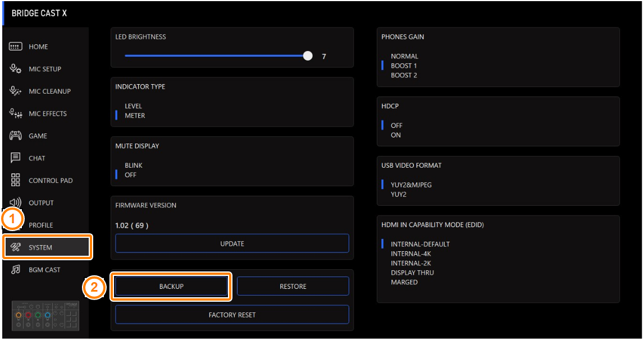Screen dimensions: 644x341
Task: Click the FIRMWARE VERSION heading
Action: tap(145, 205)
